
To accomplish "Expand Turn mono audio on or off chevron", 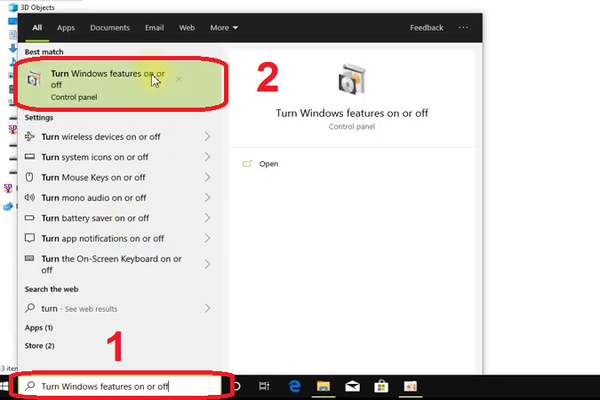I will (x=207, y=198).
